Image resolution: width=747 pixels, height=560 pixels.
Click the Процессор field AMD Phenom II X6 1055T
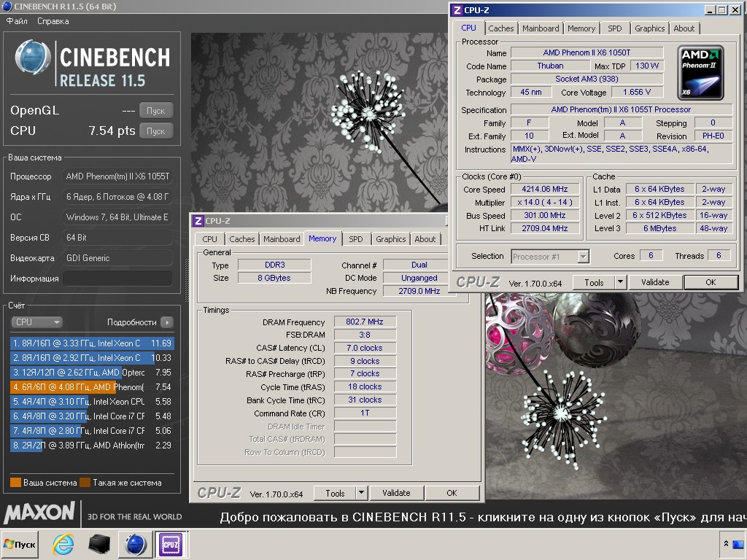click(x=117, y=176)
